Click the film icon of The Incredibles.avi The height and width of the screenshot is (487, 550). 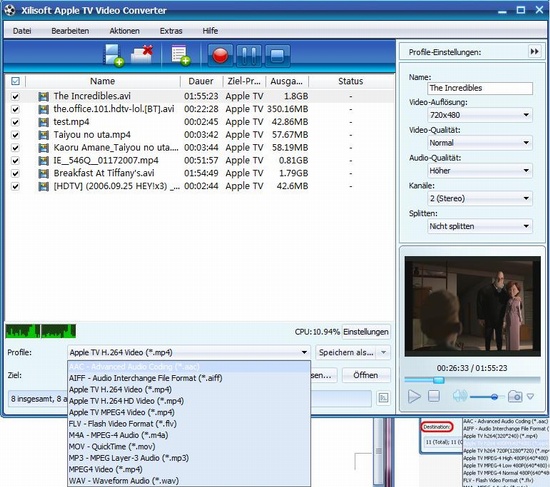43,96
